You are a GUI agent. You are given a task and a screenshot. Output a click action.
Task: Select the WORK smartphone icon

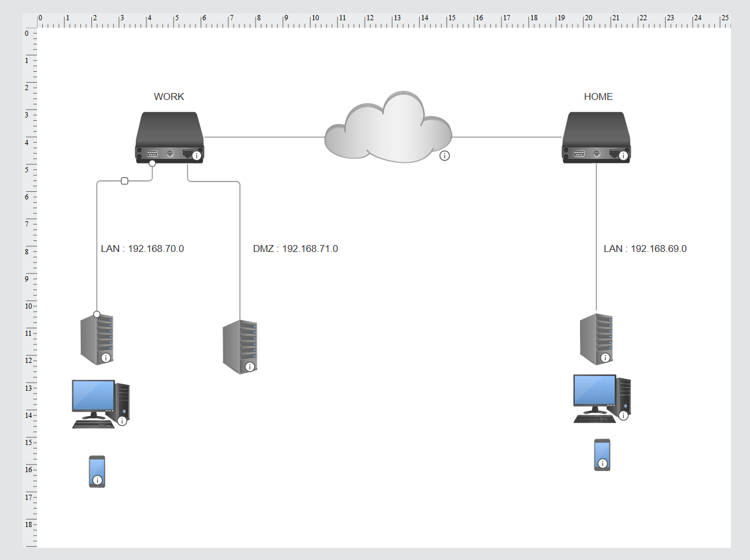click(x=97, y=472)
